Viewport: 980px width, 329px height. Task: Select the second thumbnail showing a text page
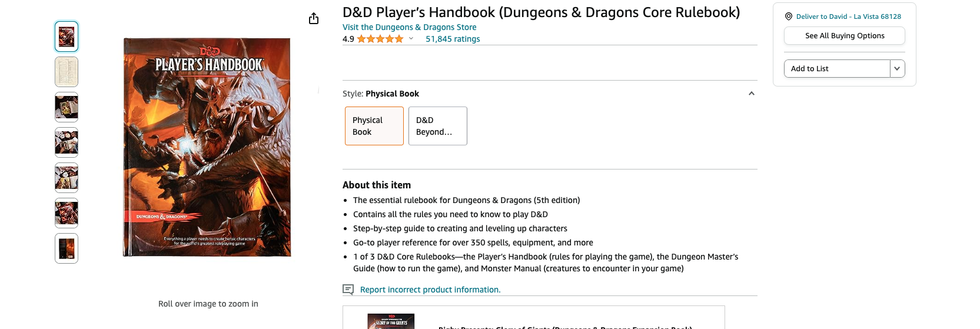click(67, 72)
